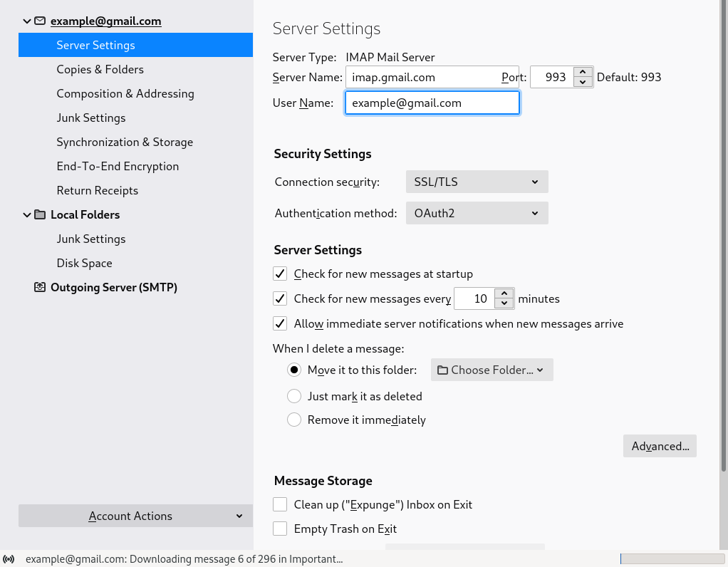The width and height of the screenshot is (728, 567).
Task: Click the Port up stepper arrow
Action: (582, 72)
